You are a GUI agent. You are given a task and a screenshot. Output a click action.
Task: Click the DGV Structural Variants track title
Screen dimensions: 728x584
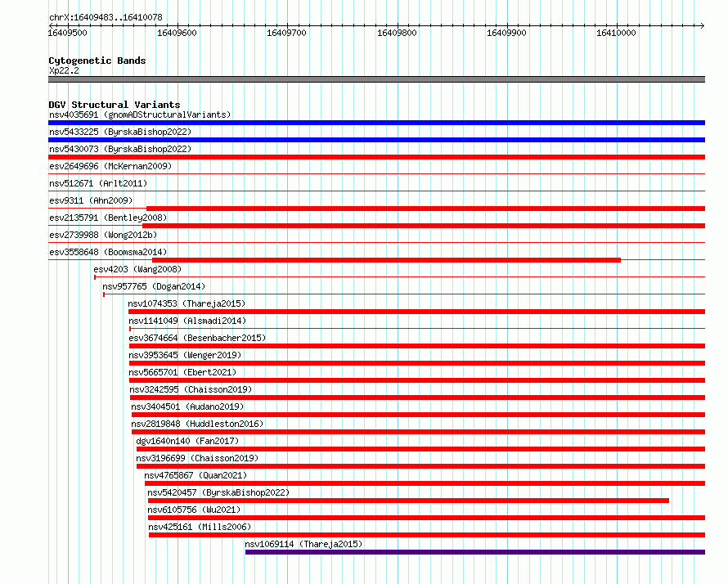click(x=115, y=105)
